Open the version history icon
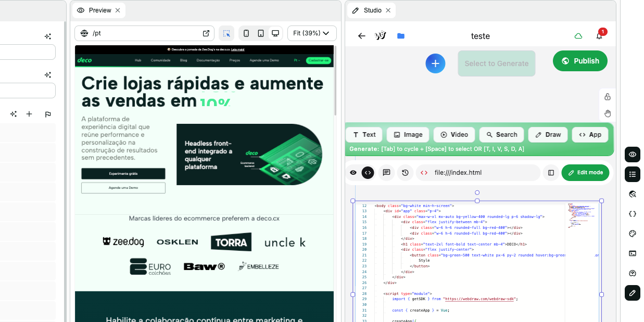Viewport: 644px width, 322px height. [405, 172]
